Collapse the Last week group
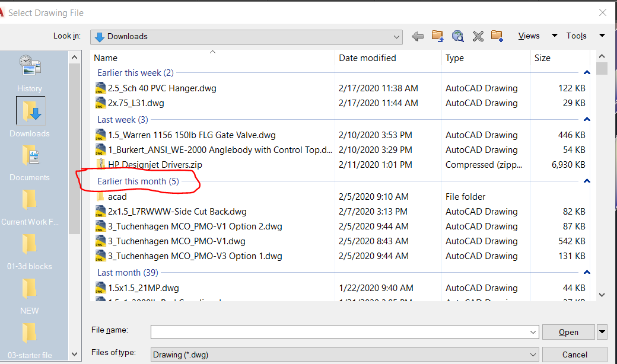Viewport: 617px width, 364px height. [587, 120]
